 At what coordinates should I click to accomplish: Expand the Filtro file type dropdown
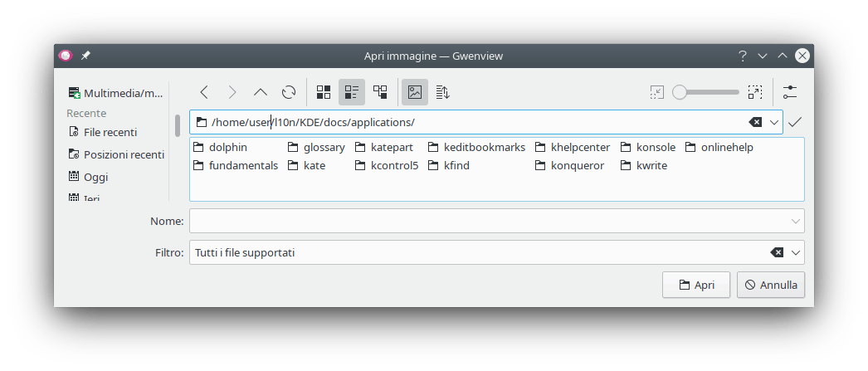[x=796, y=252]
